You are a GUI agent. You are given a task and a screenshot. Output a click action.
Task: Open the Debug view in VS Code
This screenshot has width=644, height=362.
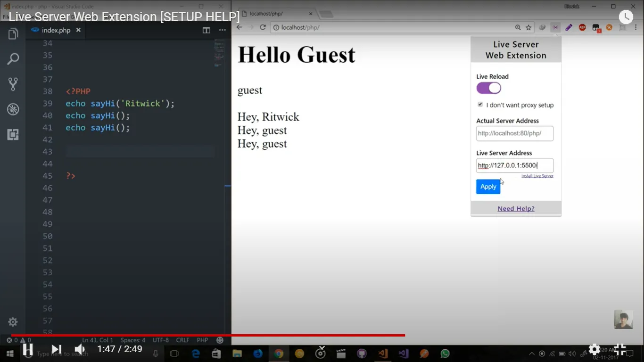(13, 109)
